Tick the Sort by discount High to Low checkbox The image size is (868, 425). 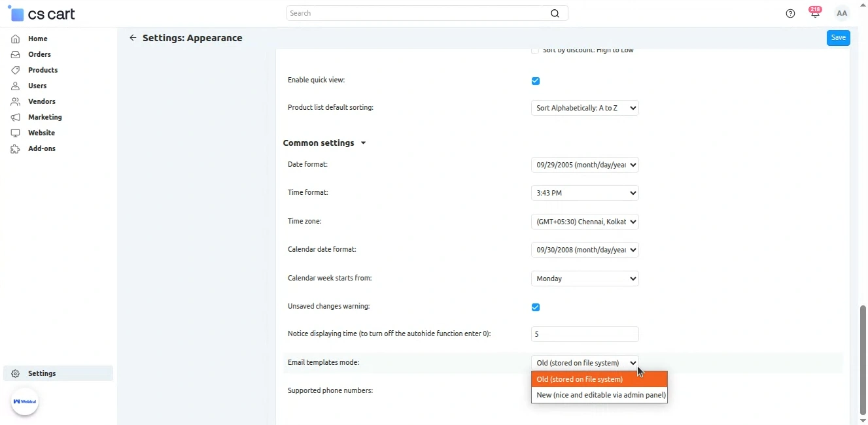pos(535,50)
